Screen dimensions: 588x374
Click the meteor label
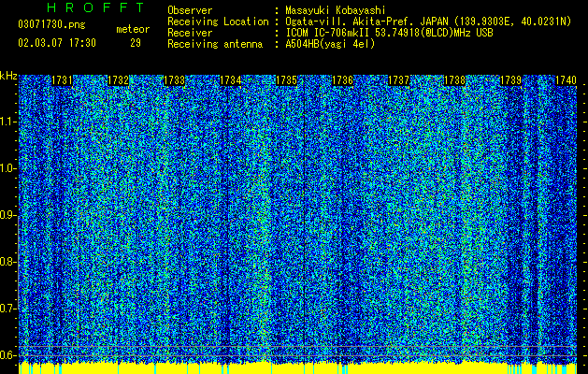coord(133,29)
